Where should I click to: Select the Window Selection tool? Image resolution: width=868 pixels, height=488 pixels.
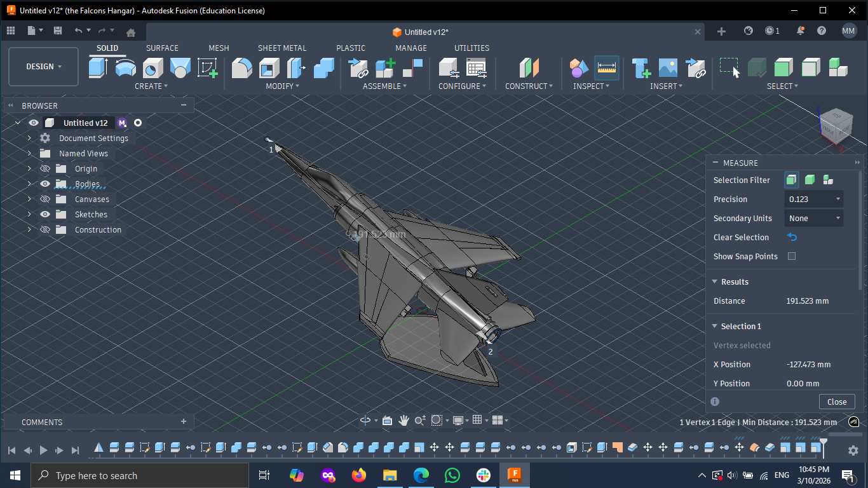(x=729, y=67)
